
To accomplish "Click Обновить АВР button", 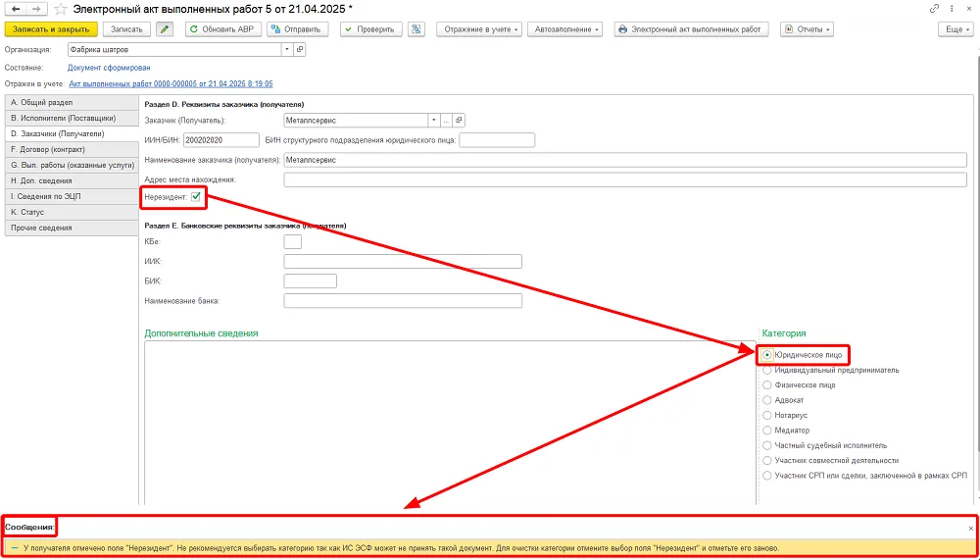I will (222, 28).
